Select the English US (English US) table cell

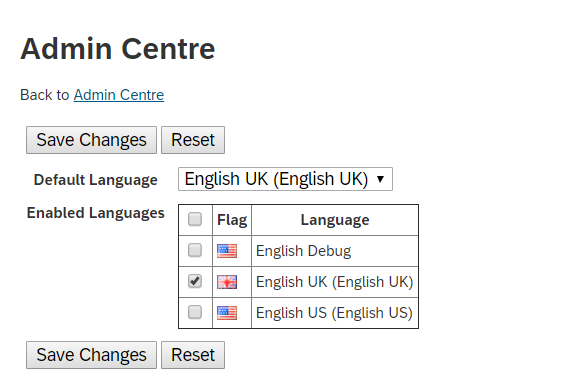click(x=335, y=313)
